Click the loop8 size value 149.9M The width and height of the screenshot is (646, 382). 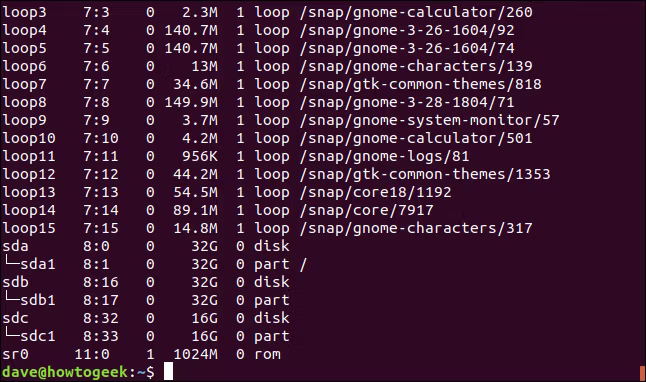191,102
